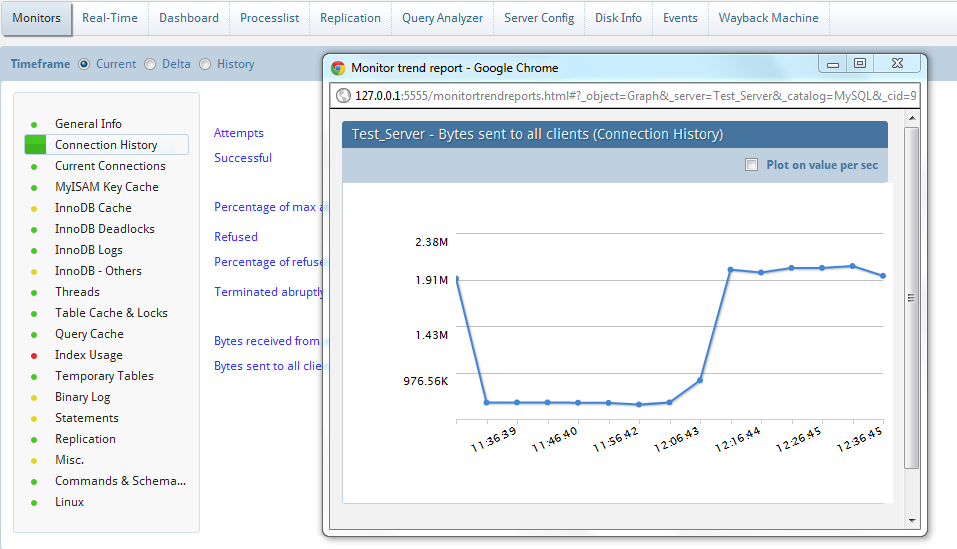Open the Successful monitor link
This screenshot has width=957, height=549.
coord(243,158)
